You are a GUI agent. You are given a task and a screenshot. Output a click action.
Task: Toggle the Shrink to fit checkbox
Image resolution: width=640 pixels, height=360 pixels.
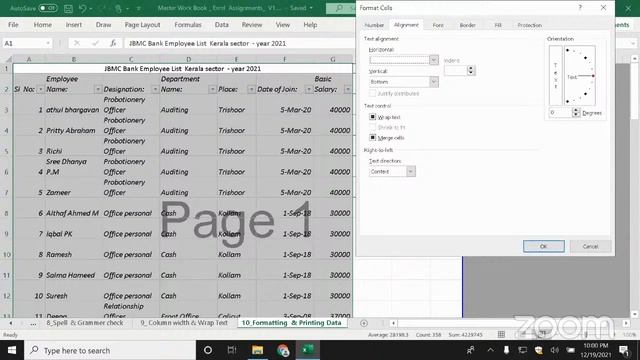(x=372, y=127)
